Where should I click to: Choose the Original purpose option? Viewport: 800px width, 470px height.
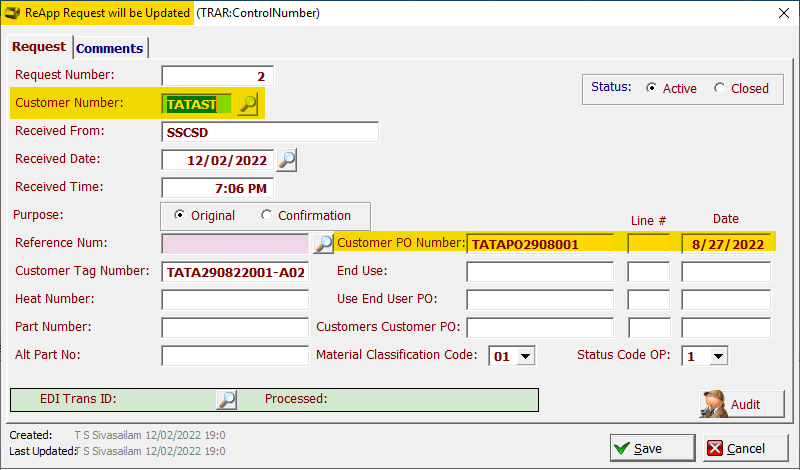pos(180,215)
